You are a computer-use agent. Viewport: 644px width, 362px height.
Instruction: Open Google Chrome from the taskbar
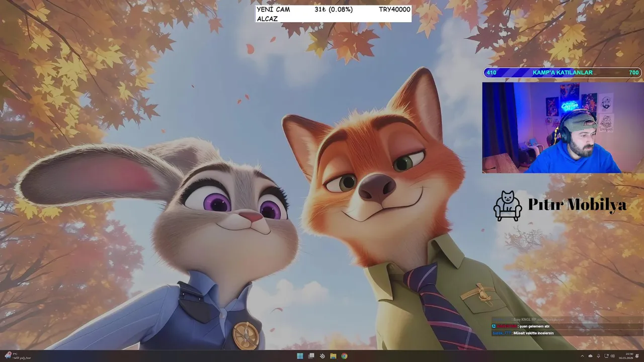click(344, 356)
